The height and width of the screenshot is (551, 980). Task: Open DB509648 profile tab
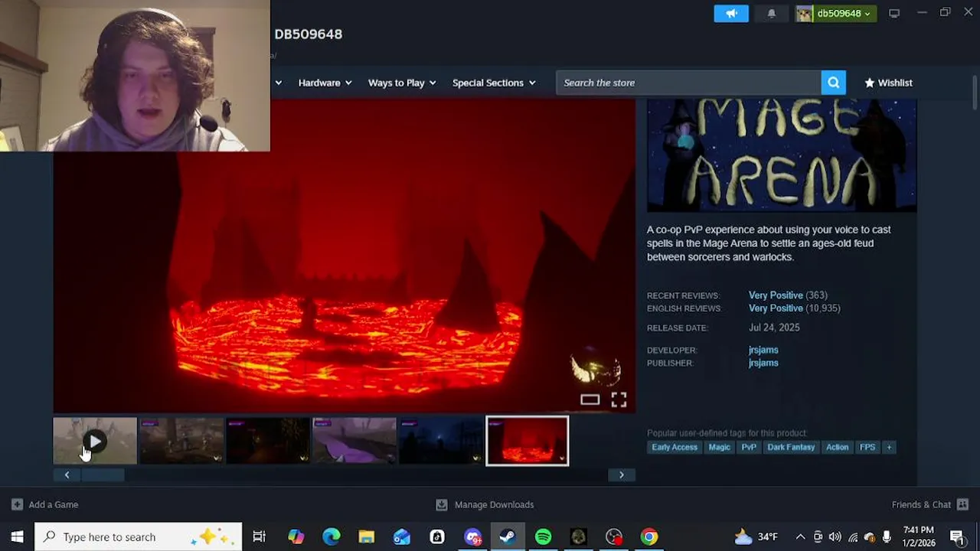coord(308,34)
